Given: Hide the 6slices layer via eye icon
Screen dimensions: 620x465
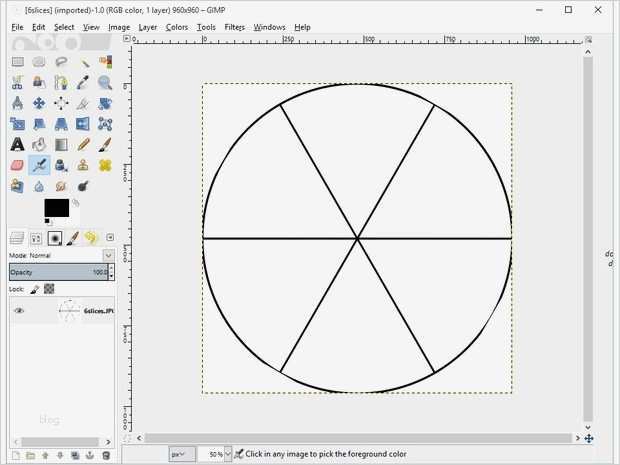Looking at the screenshot, I should tap(19, 311).
